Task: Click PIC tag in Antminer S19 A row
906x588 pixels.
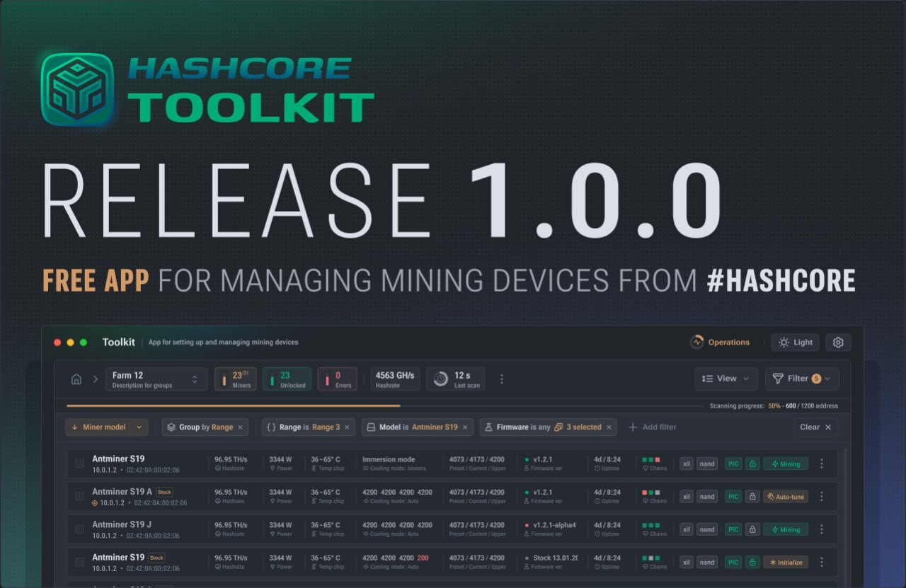Action: [x=733, y=497]
